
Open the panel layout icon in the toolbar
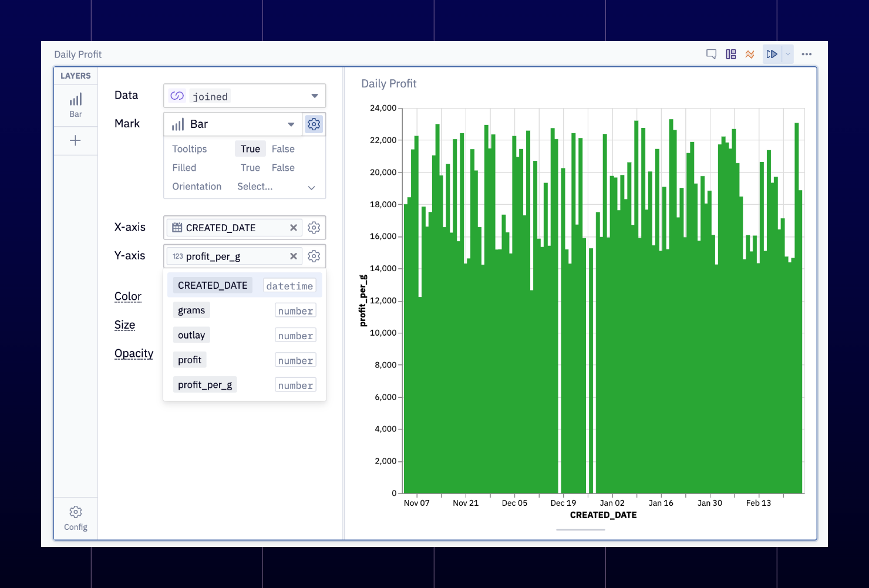[731, 54]
